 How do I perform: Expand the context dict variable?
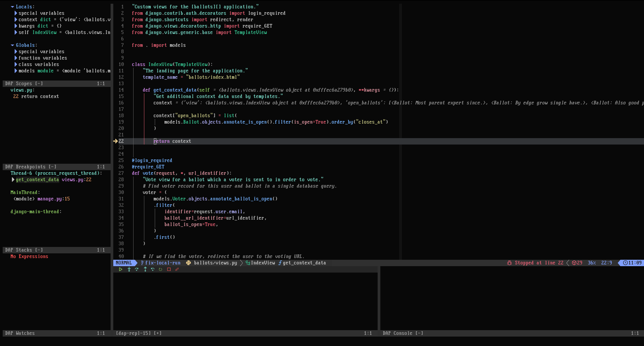pyautogui.click(x=16, y=20)
